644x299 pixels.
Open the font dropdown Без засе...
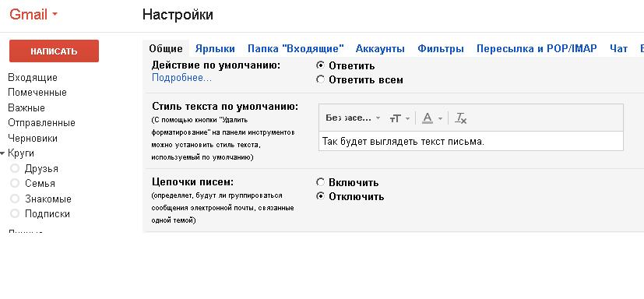[x=354, y=118]
